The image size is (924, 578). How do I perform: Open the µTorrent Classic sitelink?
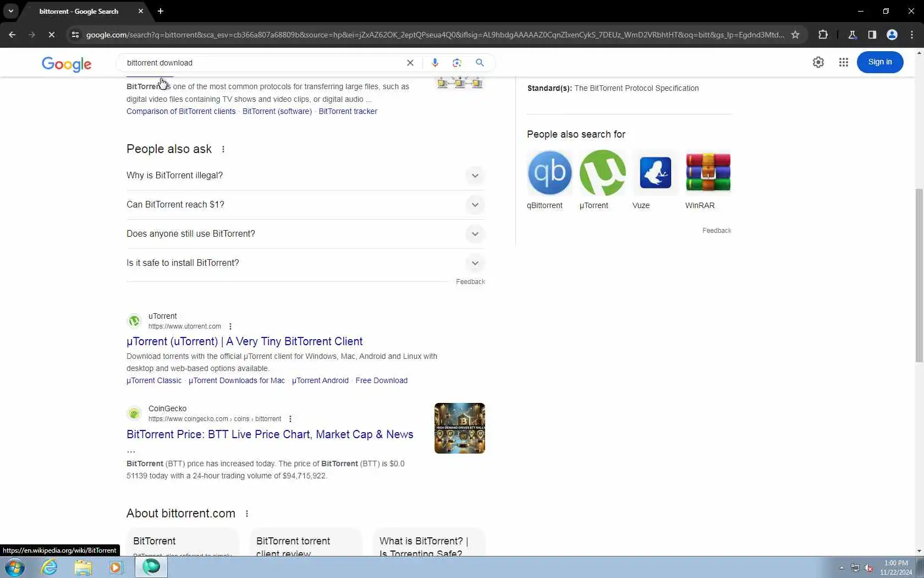[154, 380]
